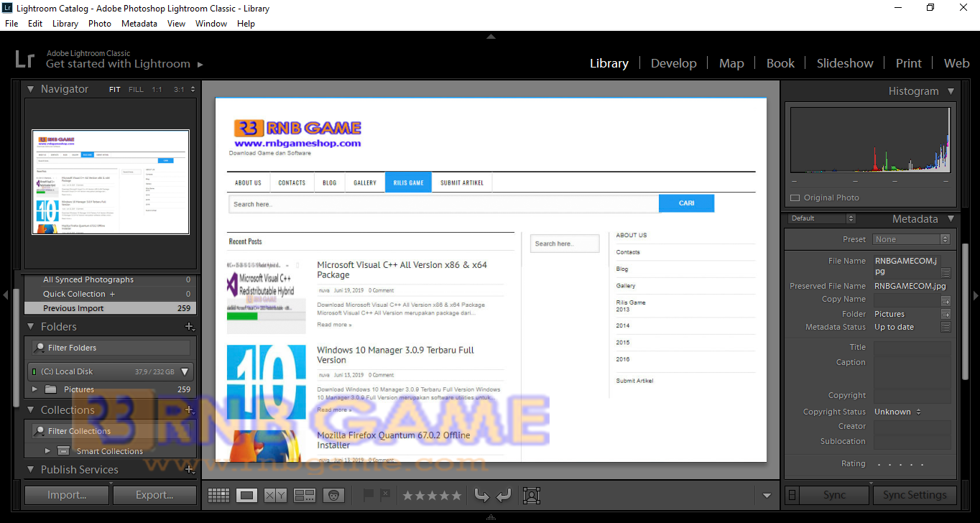Set the Reject flag icon
The image size is (980, 523).
pos(385,494)
